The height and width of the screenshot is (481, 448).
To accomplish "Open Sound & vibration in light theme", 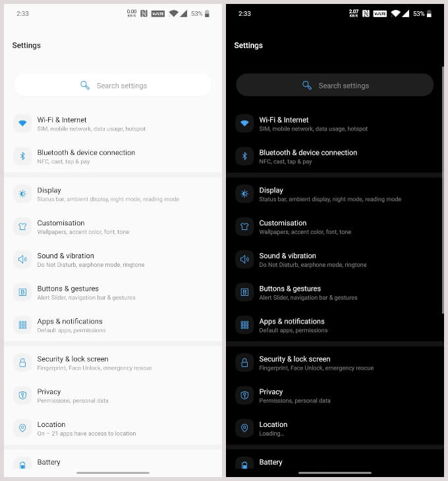I will pos(113,260).
